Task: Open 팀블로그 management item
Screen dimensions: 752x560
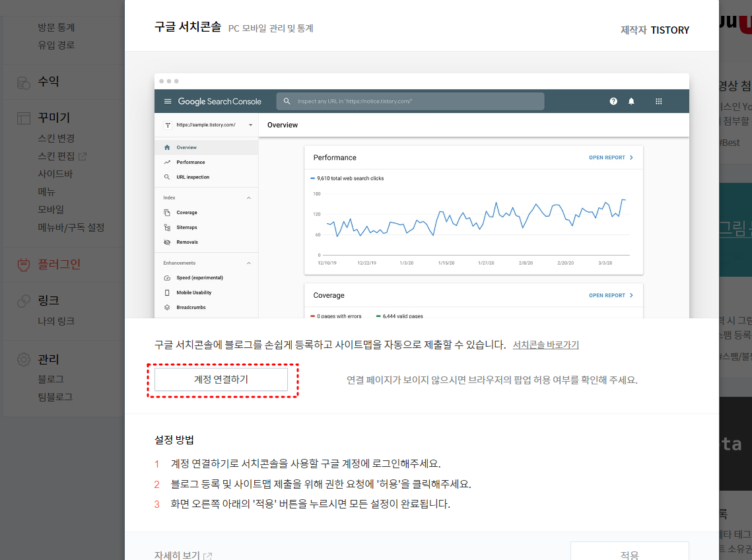Action: click(55, 397)
